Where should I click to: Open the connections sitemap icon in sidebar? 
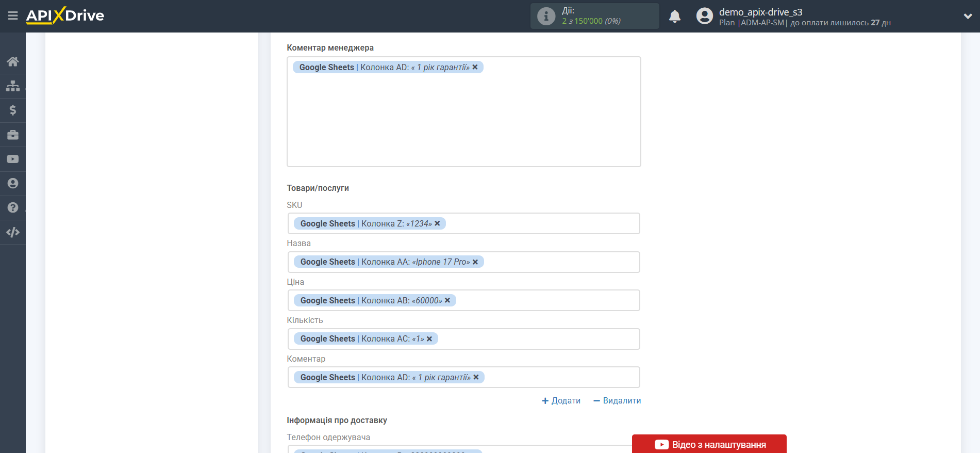pyautogui.click(x=13, y=86)
